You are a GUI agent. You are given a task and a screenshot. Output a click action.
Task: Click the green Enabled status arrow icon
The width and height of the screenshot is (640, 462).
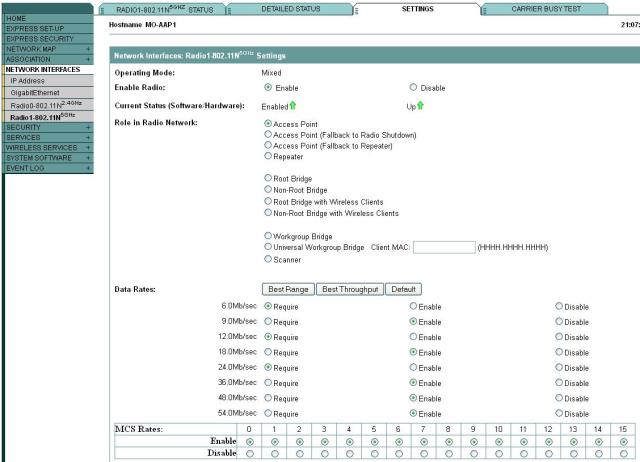pos(293,105)
